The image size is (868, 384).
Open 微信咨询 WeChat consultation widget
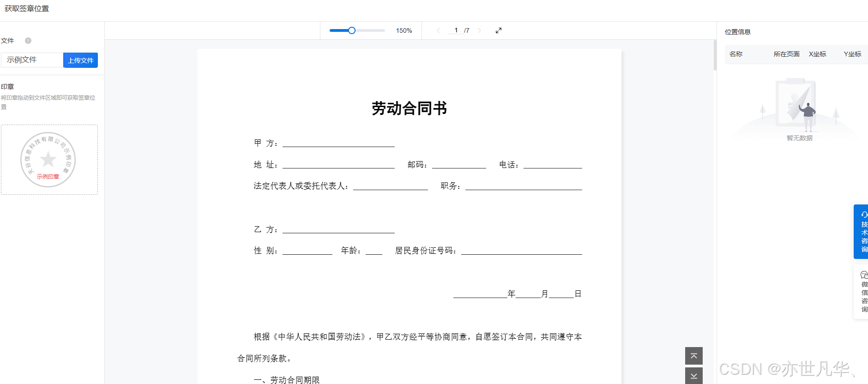[861, 292]
